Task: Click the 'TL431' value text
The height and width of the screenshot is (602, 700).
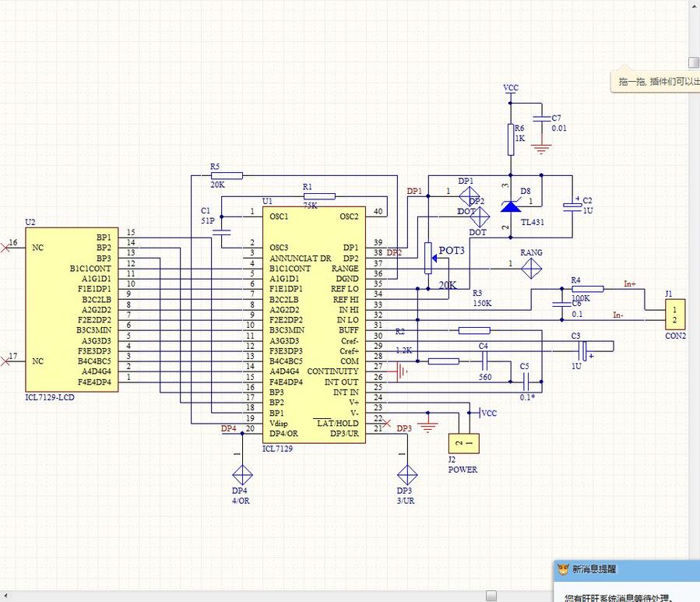Action: tap(532, 222)
